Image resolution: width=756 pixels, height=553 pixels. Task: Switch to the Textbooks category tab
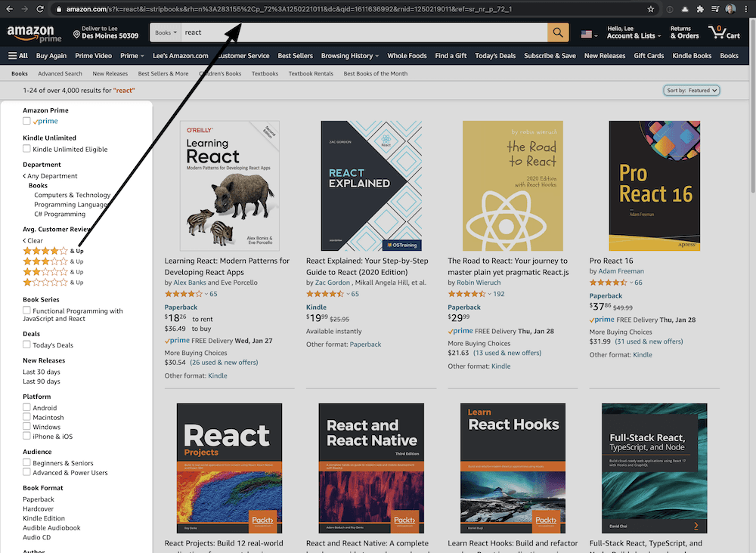265,73
